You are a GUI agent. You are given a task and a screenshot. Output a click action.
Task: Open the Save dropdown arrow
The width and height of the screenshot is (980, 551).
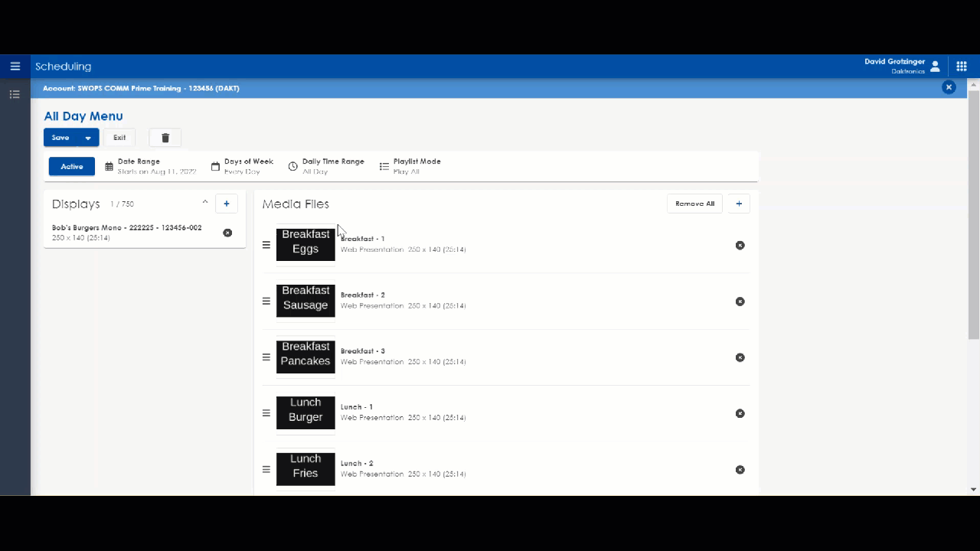(88, 138)
